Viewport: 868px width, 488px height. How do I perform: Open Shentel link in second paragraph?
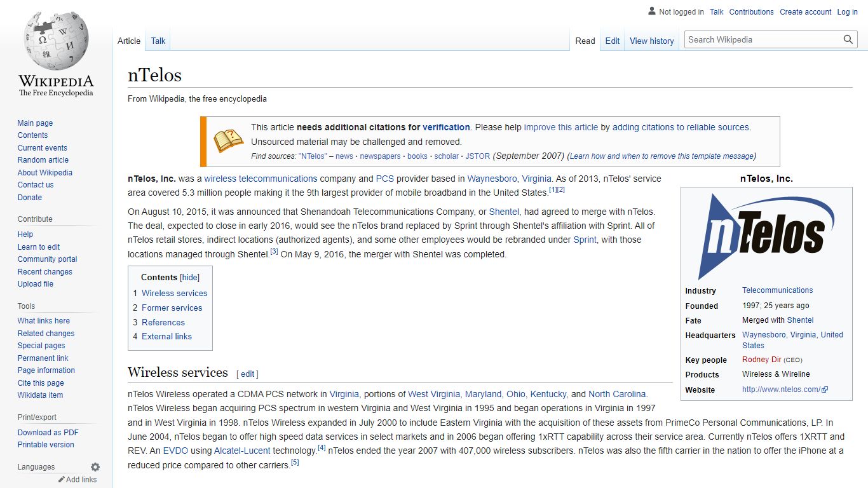[x=504, y=212]
